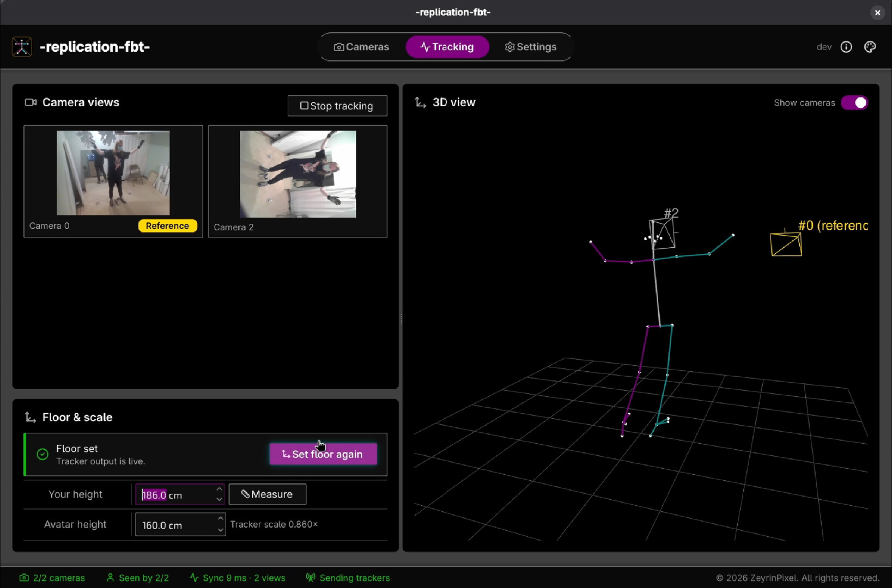The width and height of the screenshot is (892, 588).
Task: Click the camera icon beside Camera views
Action: pyautogui.click(x=31, y=102)
